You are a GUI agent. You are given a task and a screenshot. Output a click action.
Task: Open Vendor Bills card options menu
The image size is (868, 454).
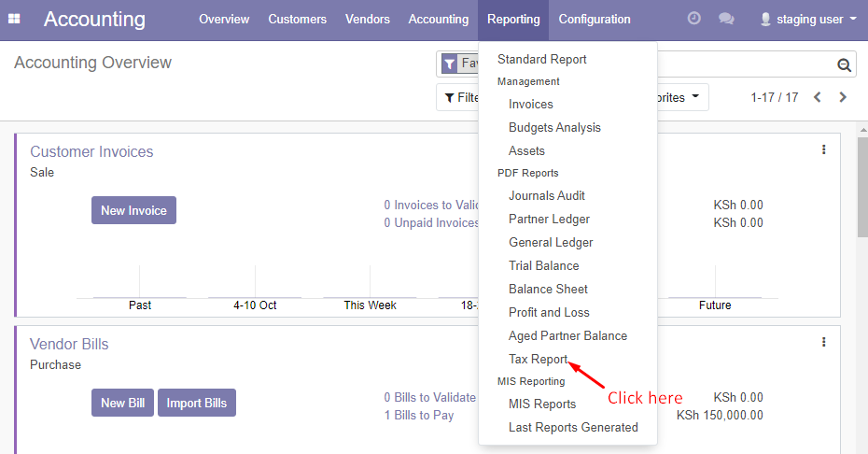(x=824, y=342)
